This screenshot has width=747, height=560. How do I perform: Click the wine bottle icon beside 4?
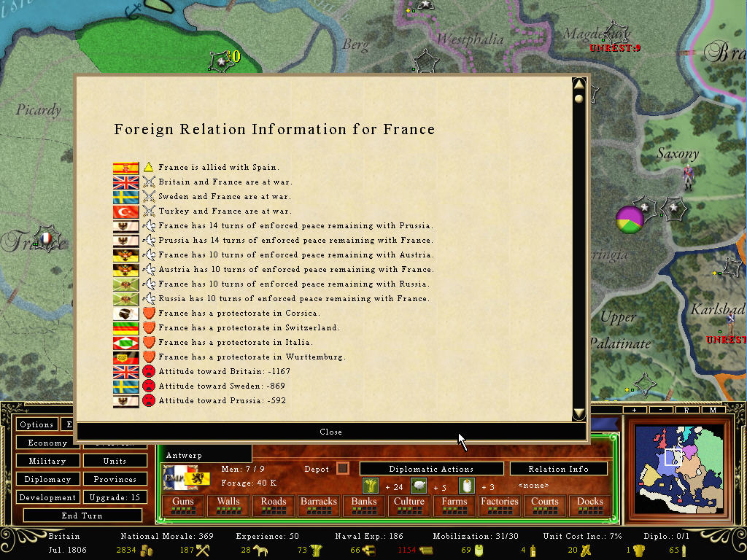[533, 551]
